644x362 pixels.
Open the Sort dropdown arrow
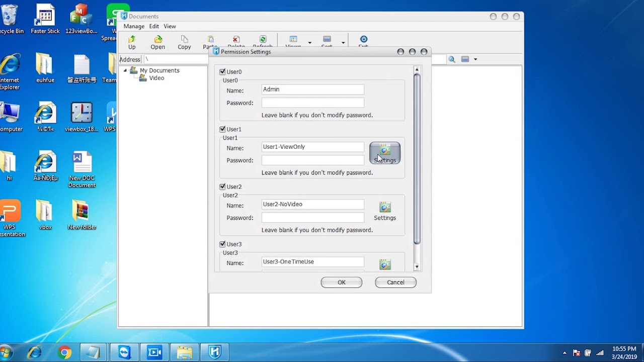click(343, 43)
